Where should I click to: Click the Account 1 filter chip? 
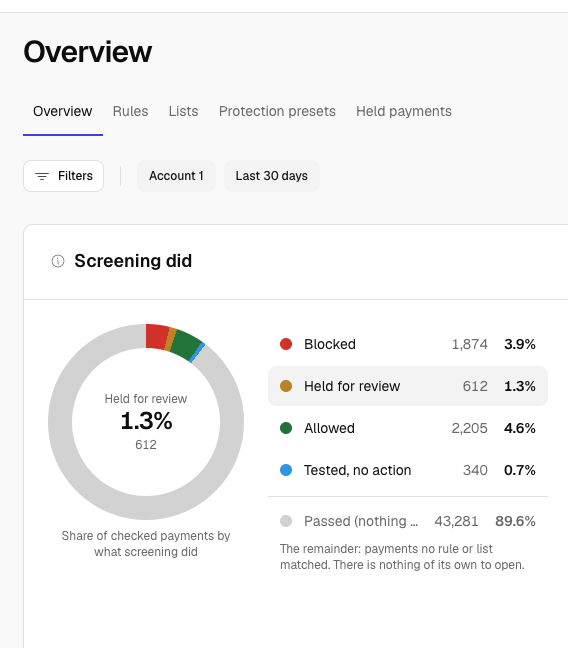177,176
